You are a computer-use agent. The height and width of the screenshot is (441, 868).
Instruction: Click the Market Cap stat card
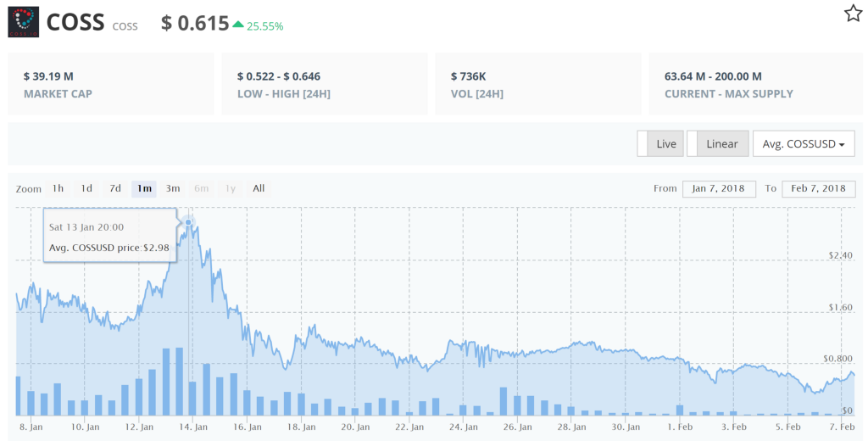[x=110, y=84]
